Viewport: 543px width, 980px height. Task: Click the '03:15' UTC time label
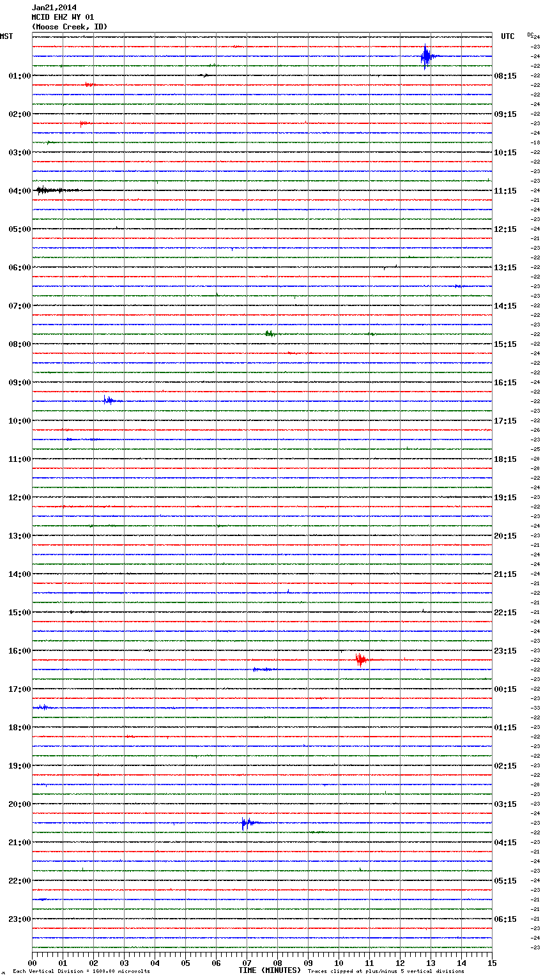coord(505,804)
